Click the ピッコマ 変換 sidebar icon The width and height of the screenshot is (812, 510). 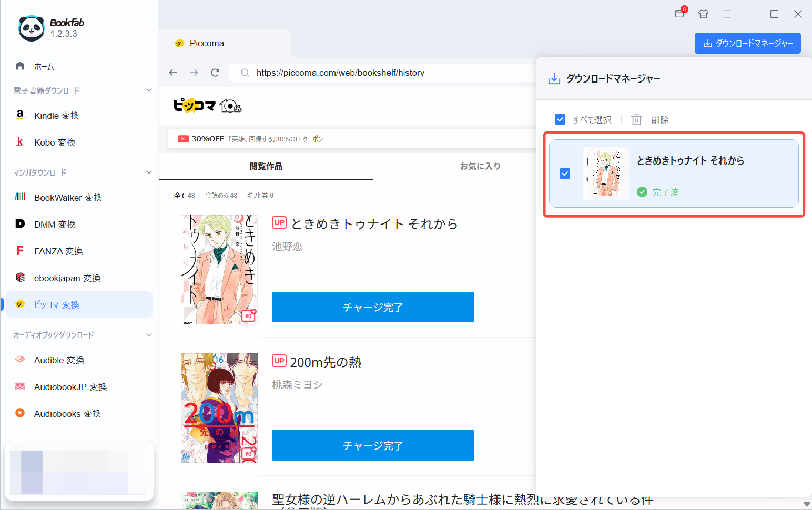click(20, 304)
